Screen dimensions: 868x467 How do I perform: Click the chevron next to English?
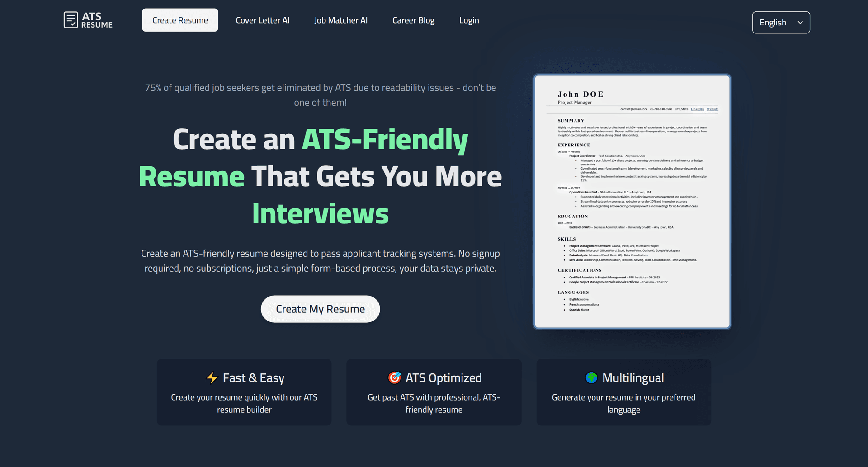click(x=800, y=22)
